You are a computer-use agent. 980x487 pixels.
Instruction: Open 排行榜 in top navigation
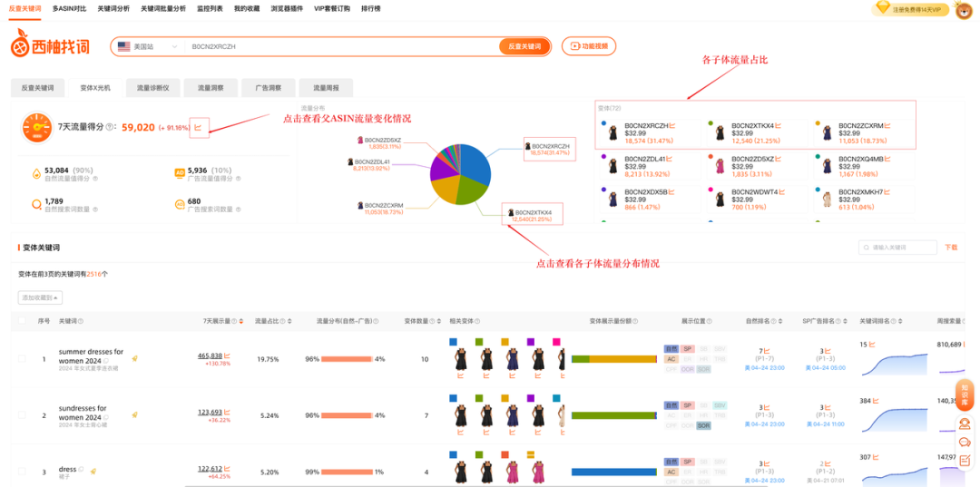(x=371, y=9)
